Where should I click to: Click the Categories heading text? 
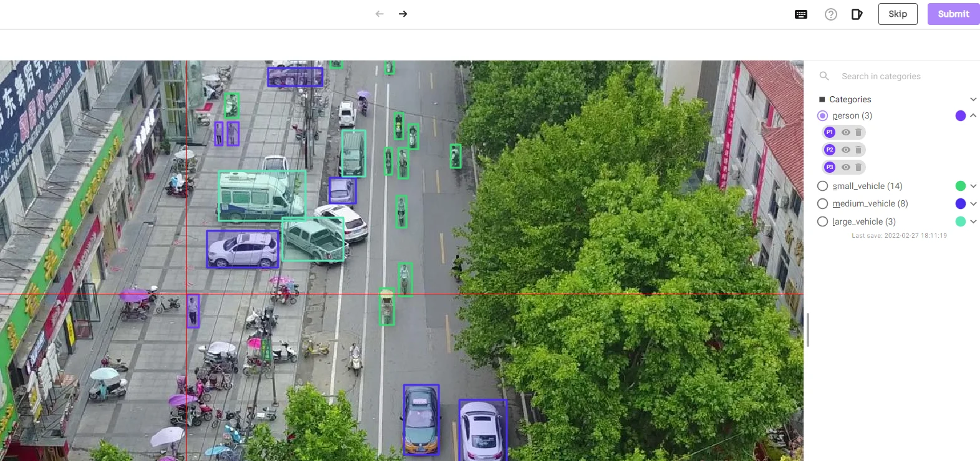pos(850,99)
